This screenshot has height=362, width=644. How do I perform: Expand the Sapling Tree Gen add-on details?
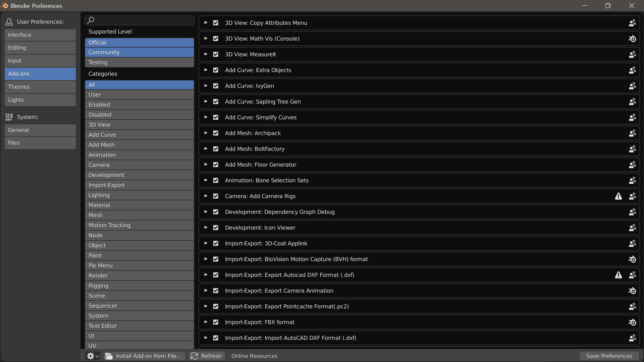[x=206, y=102]
